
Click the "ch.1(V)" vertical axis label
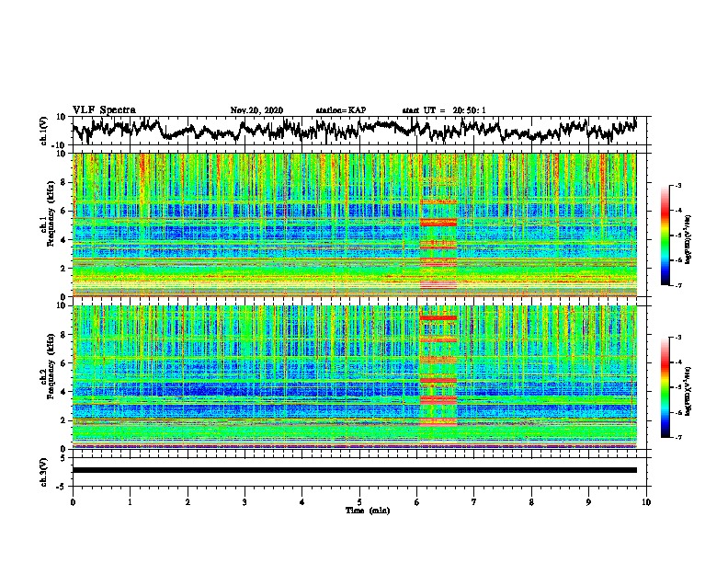pyautogui.click(x=44, y=131)
